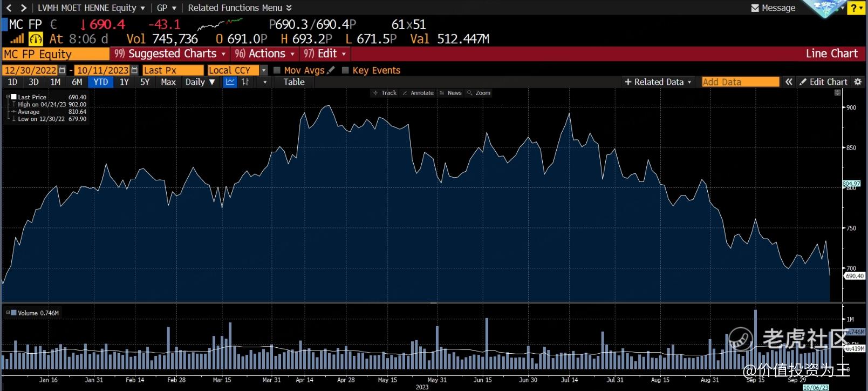The width and height of the screenshot is (868, 391).
Task: Open the yellow help question mark
Action: pos(856,8)
